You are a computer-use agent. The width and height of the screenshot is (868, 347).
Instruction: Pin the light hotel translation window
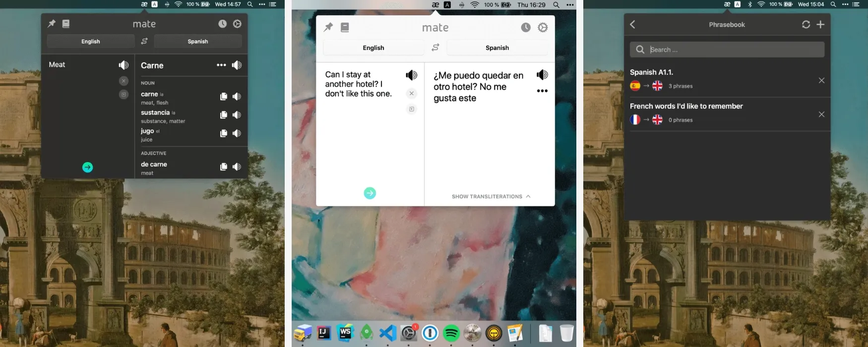(x=328, y=28)
